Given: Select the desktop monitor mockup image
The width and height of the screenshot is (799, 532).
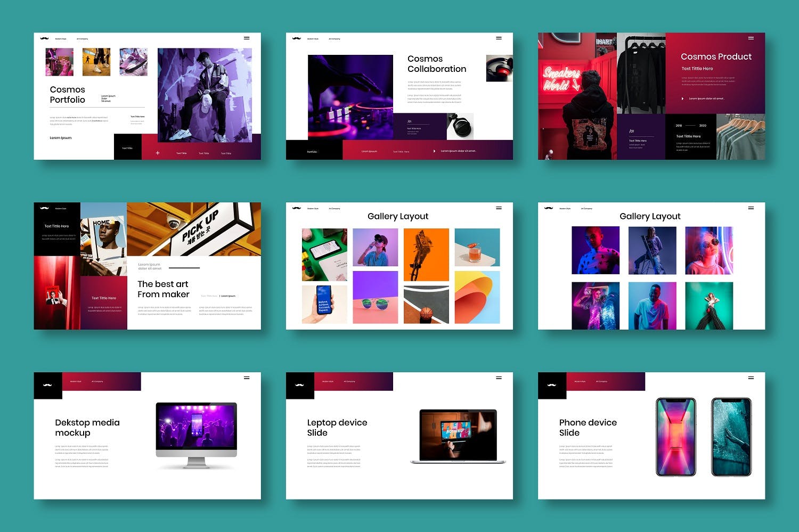Looking at the screenshot, I should pyautogui.click(x=196, y=435).
